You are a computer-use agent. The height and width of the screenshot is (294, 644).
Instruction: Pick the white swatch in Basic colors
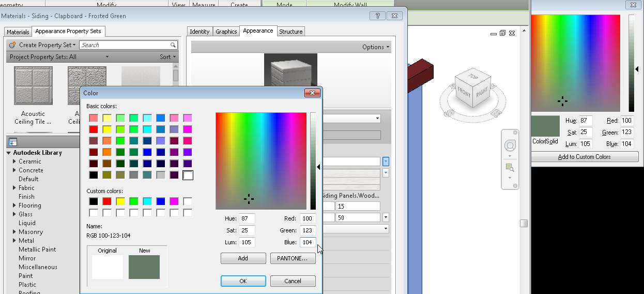tap(188, 175)
